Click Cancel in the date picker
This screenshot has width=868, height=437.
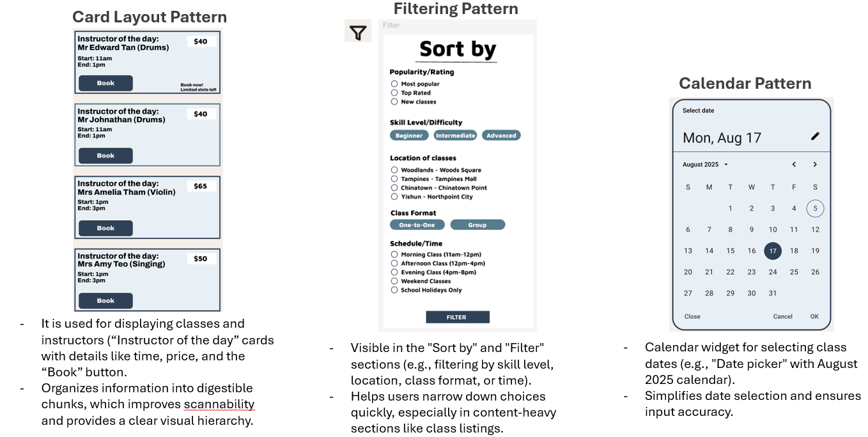point(782,317)
